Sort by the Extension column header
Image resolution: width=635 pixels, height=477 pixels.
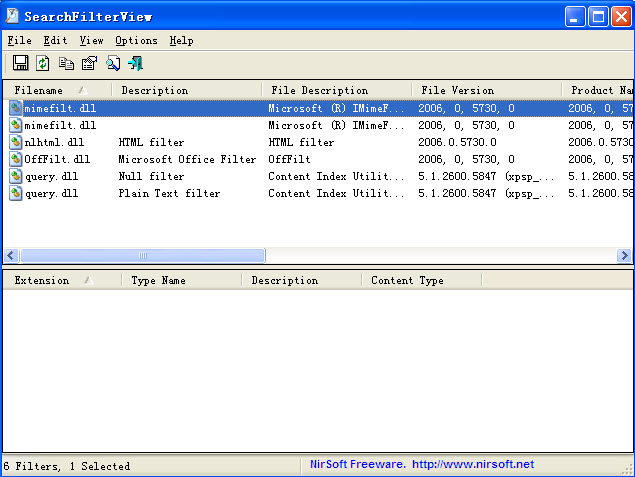click(42, 280)
